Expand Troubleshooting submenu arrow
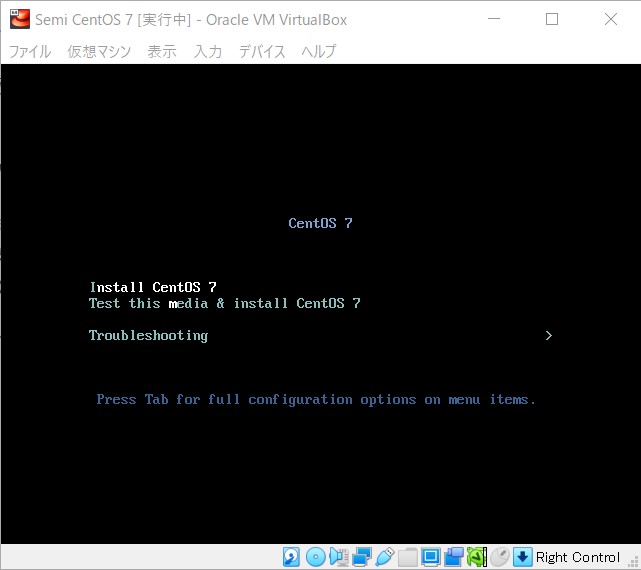The image size is (641, 570). (x=549, y=336)
